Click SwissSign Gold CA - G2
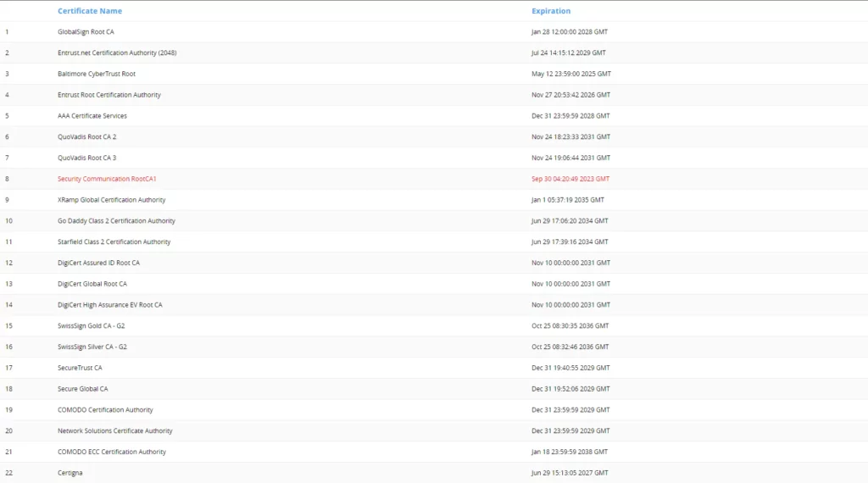Screen dimensions: 868x483 pyautogui.click(x=91, y=326)
